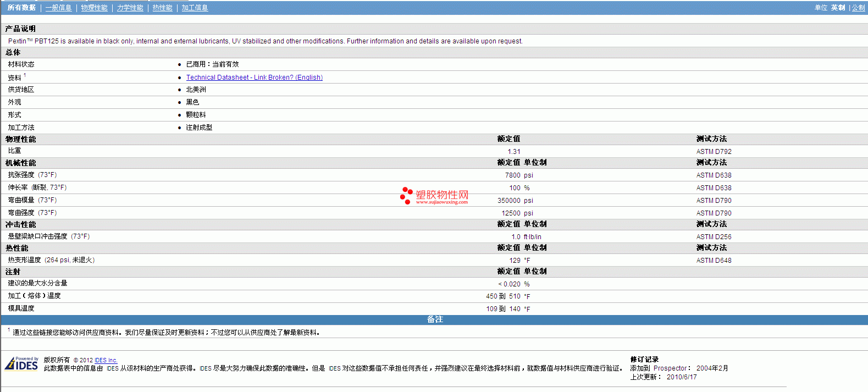Image resolution: width=868 pixels, height=392 pixels.
Task: Select 英制 units
Action: pos(838,8)
